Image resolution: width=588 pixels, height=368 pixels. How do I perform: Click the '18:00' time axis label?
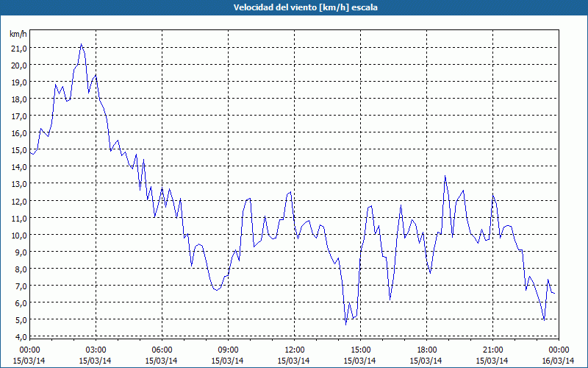tap(426, 350)
